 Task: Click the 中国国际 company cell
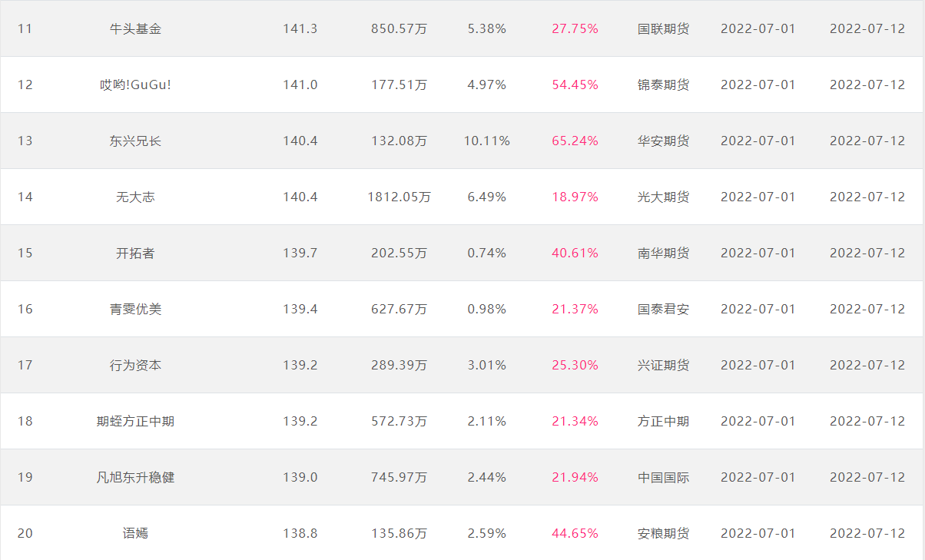(x=663, y=477)
